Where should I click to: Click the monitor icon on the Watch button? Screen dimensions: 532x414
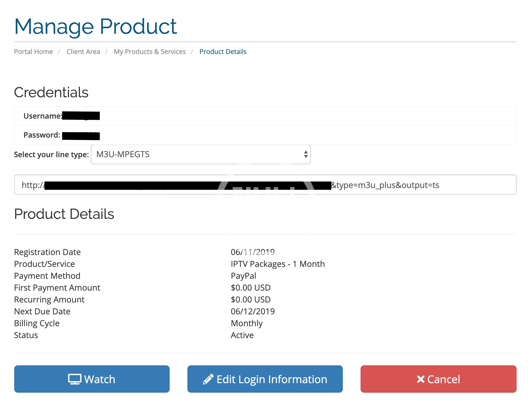pyautogui.click(x=74, y=379)
